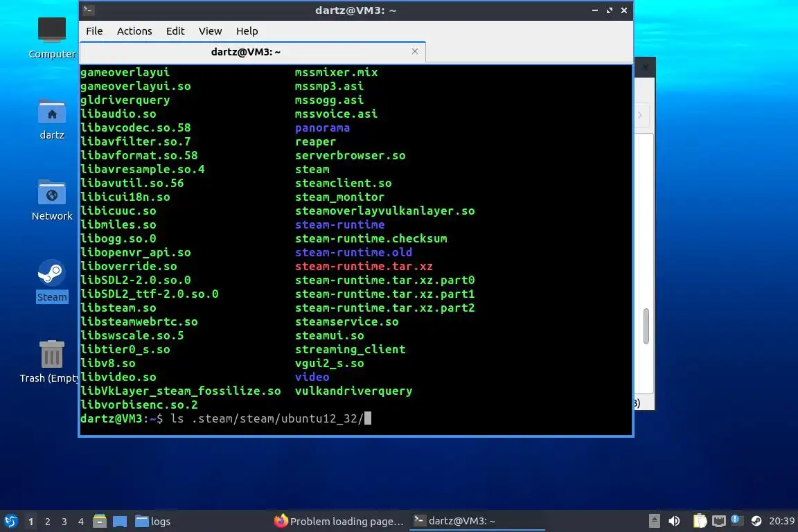Open the file manager taskbar launcher

[x=99, y=521]
